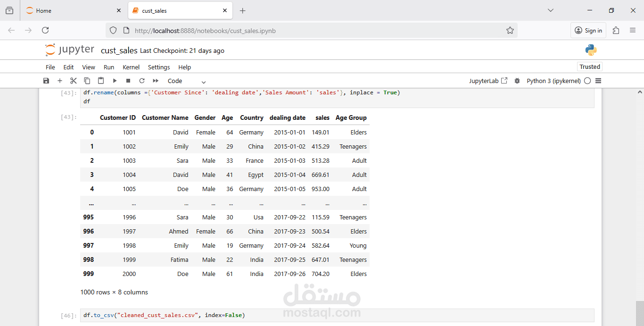Save the notebook with the floppy disk icon
Viewport: 644px width, 326px height.
(x=46, y=81)
